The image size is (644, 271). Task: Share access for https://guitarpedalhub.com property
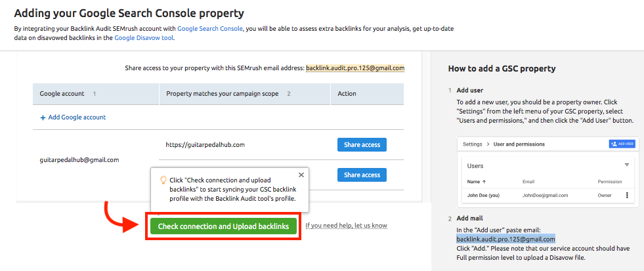362,144
